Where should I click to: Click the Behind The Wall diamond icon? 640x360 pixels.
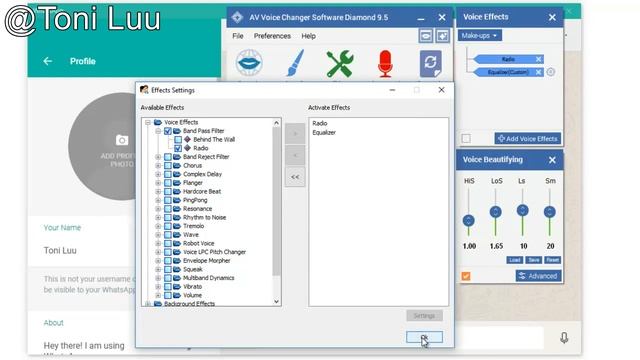tap(188, 139)
